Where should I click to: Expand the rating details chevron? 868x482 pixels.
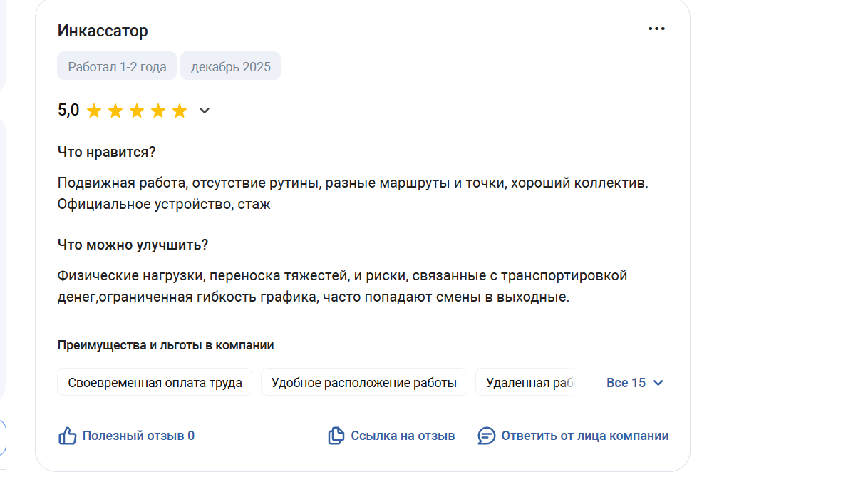point(205,111)
